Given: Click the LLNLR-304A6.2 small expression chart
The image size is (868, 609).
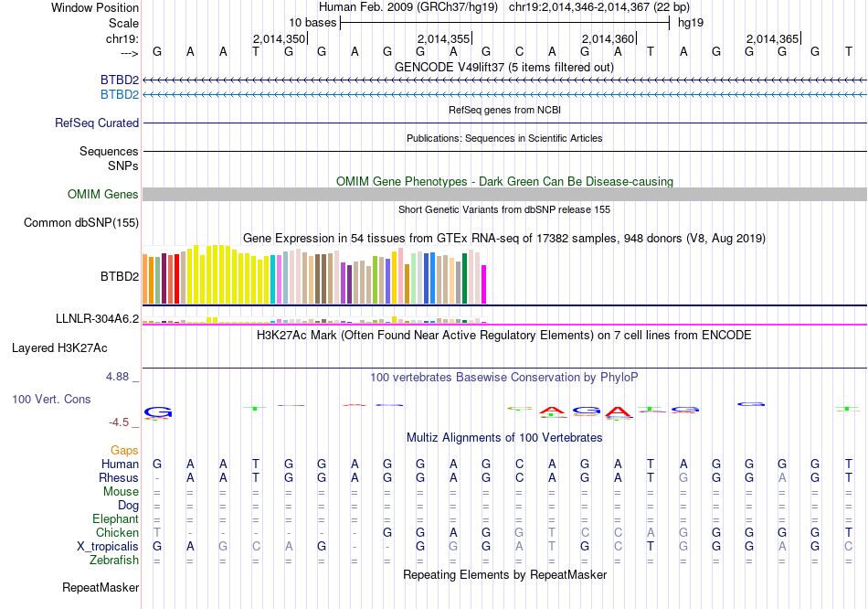Looking at the screenshot, I should tap(314, 320).
